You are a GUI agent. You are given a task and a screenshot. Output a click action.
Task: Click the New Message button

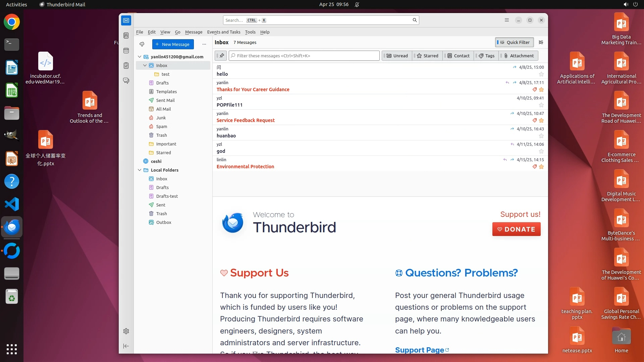[173, 44]
